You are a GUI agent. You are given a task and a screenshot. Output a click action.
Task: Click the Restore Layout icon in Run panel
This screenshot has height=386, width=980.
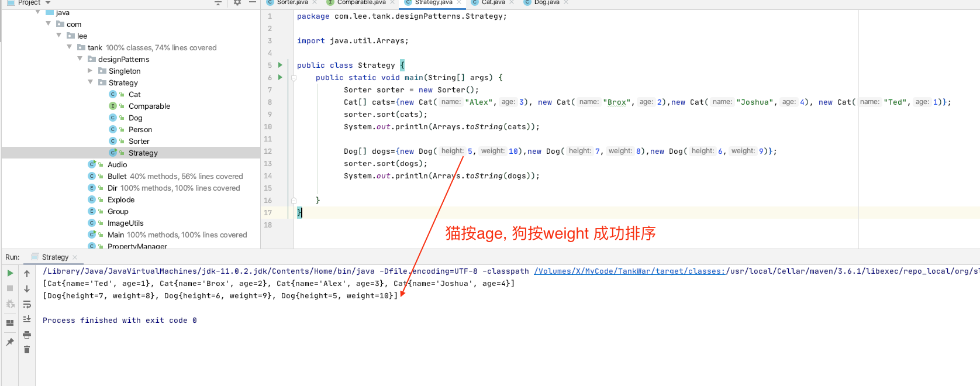tap(10, 322)
